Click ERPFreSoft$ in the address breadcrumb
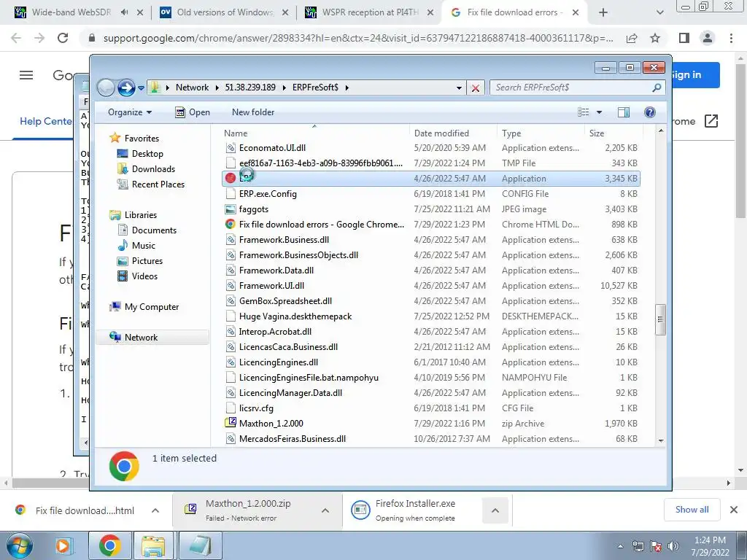 [x=315, y=87]
